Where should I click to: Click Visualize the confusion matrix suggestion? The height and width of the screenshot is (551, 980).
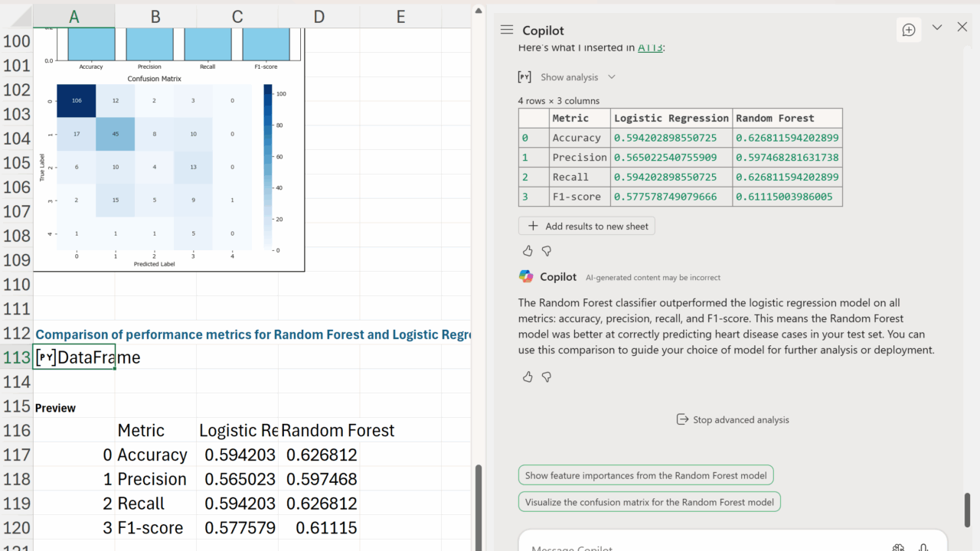[649, 503]
